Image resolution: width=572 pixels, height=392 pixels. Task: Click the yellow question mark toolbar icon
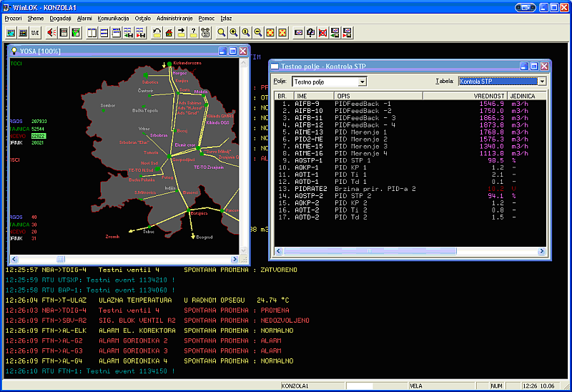(x=193, y=33)
